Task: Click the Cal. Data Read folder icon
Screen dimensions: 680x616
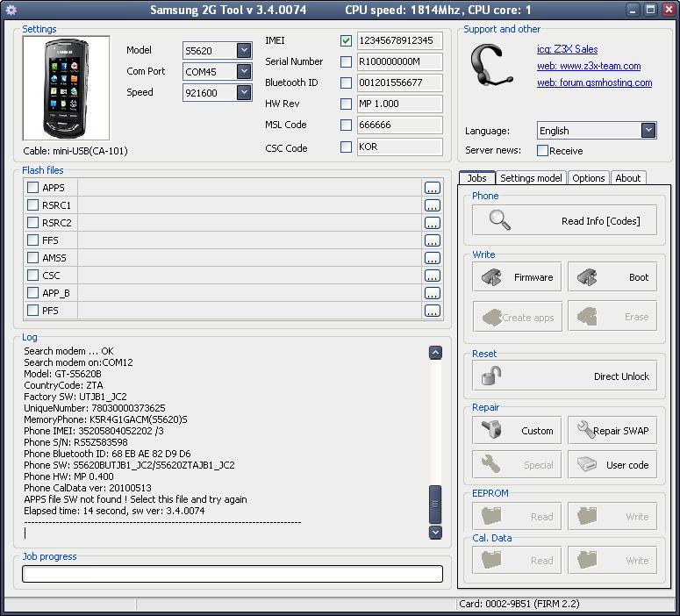Action: [x=491, y=560]
